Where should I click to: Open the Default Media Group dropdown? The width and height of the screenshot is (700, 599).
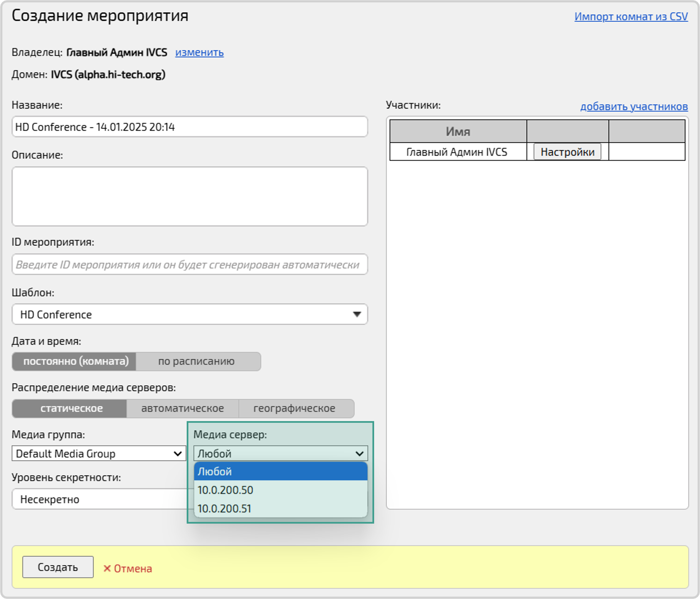(95, 454)
